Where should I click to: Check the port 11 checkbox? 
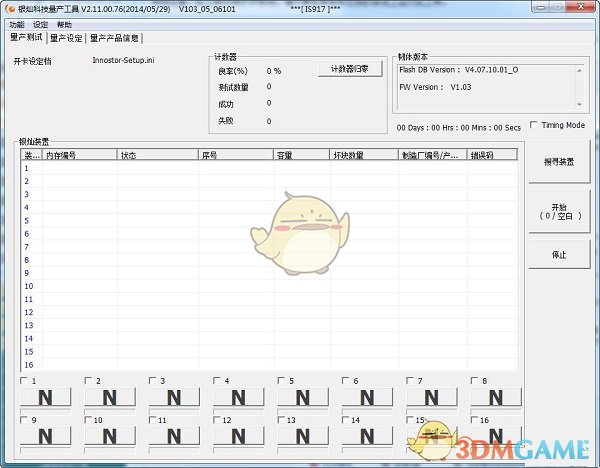(x=152, y=420)
